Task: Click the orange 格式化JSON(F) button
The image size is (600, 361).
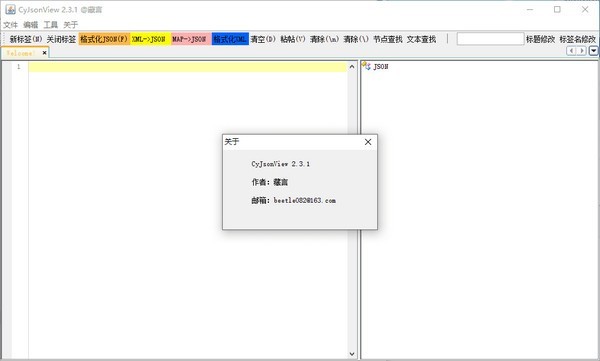Action: [x=104, y=39]
